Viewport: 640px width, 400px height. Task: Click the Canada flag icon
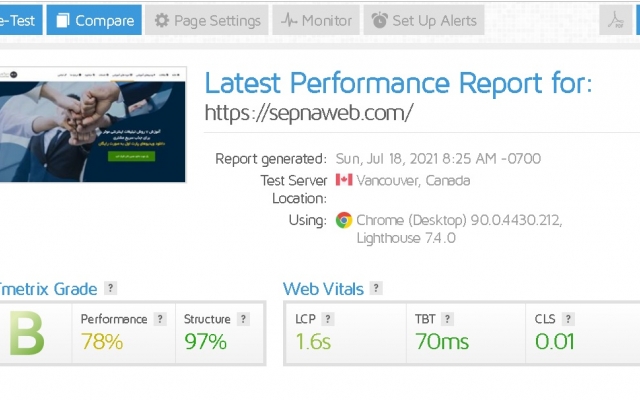point(344,180)
